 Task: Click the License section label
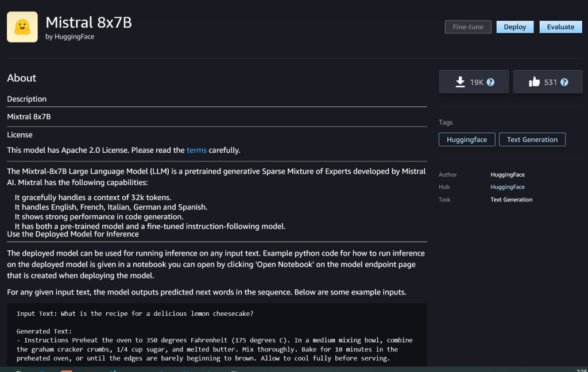coord(20,135)
